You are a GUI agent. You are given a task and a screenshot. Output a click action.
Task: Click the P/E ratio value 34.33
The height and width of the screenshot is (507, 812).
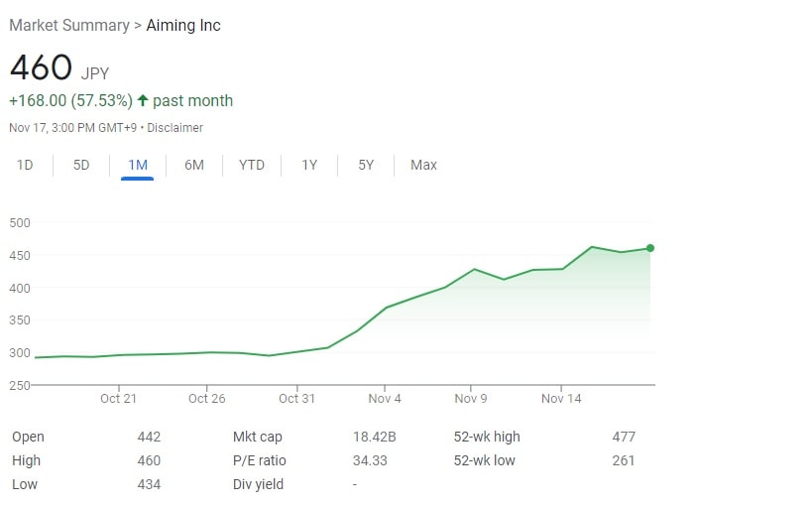[370, 460]
